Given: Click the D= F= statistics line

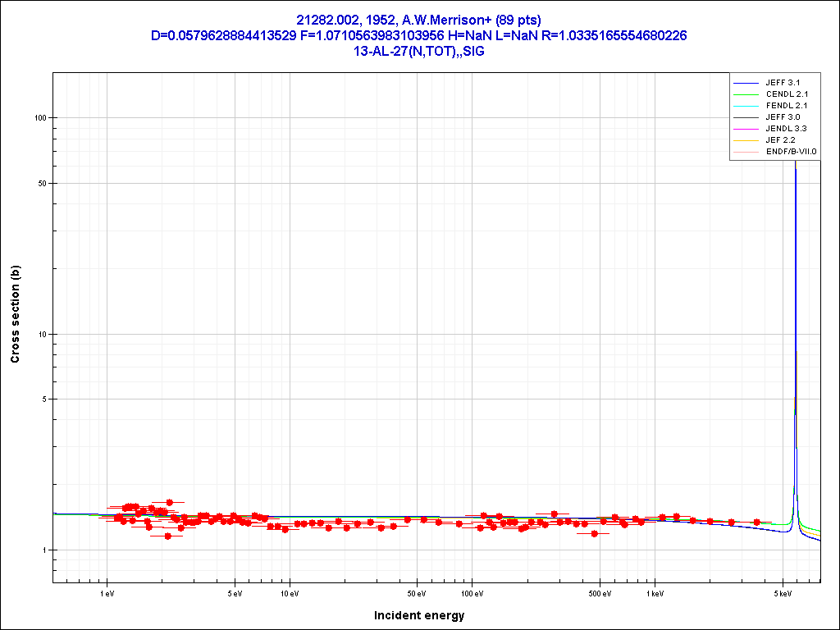Looking at the screenshot, I should pos(419,35).
